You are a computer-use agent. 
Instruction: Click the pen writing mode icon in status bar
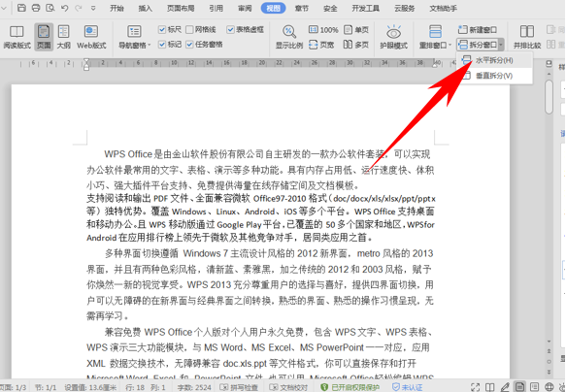[x=505, y=387]
